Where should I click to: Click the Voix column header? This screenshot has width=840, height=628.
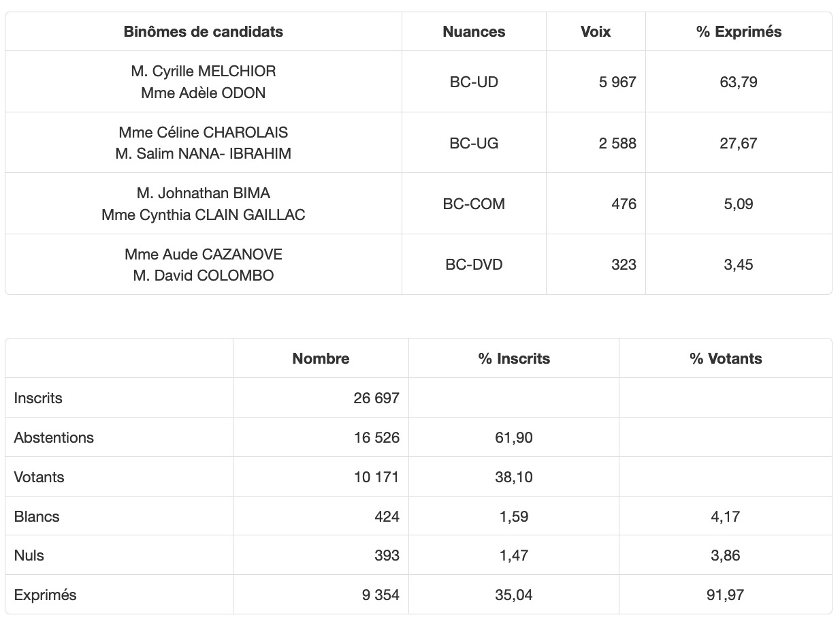pos(595,31)
